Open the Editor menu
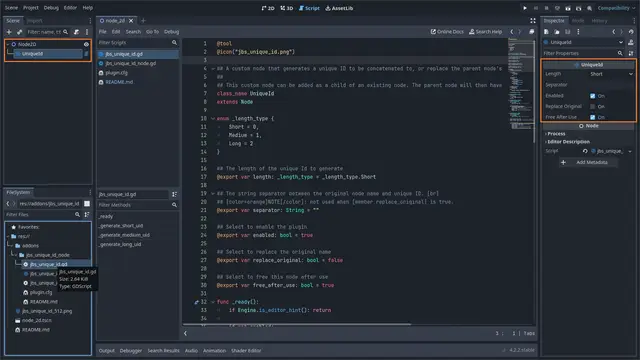 [x=70, y=7]
